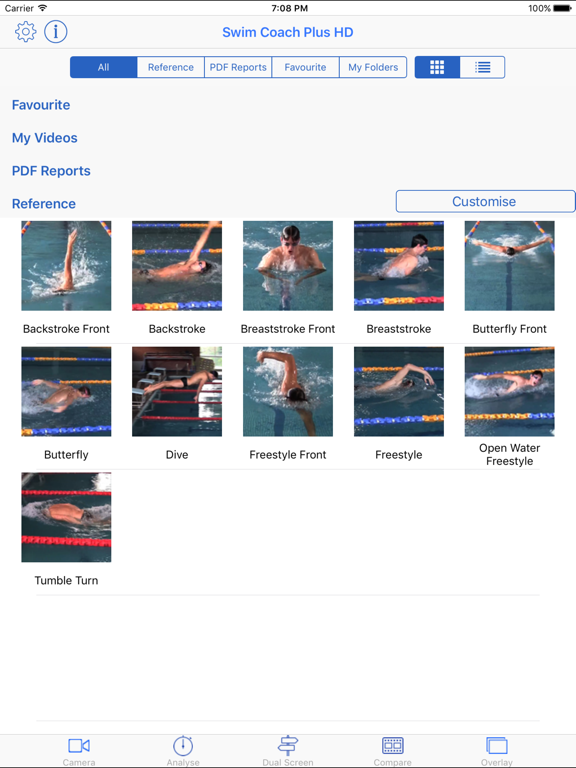
Task: Open the Tumble Turn video thumbnail
Action: click(x=66, y=517)
